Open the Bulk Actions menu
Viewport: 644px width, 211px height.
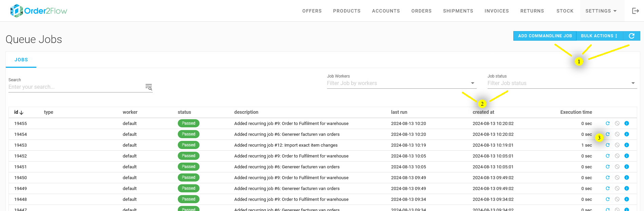point(599,36)
